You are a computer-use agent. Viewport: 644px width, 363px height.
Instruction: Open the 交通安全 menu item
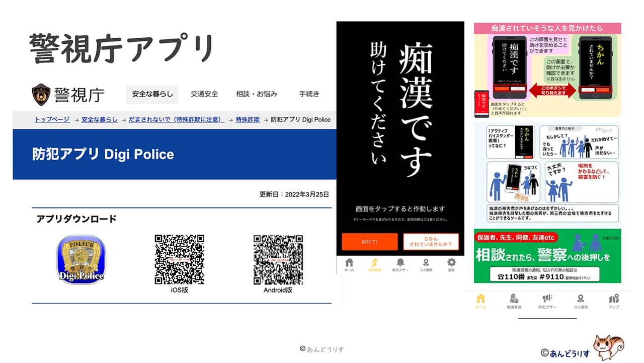tap(204, 94)
